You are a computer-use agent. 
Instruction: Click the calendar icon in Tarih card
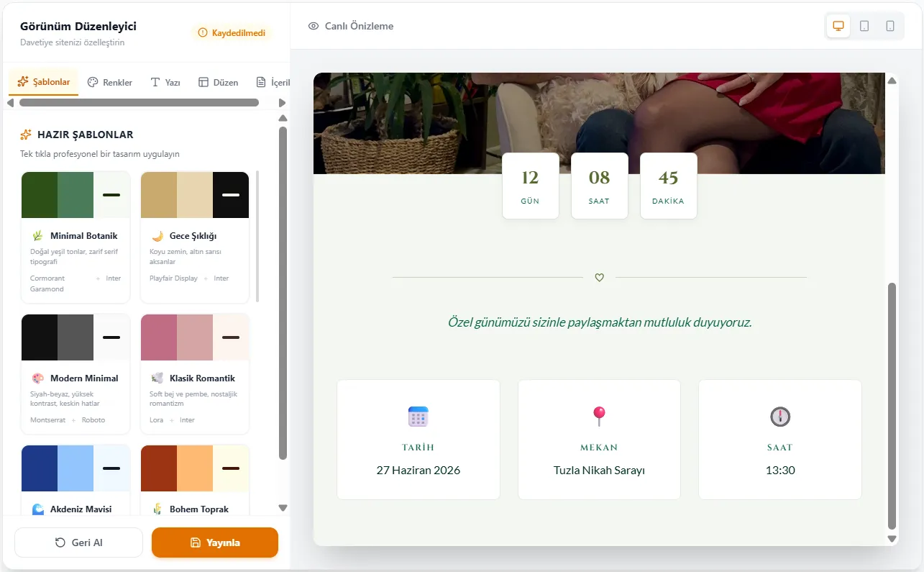point(418,417)
